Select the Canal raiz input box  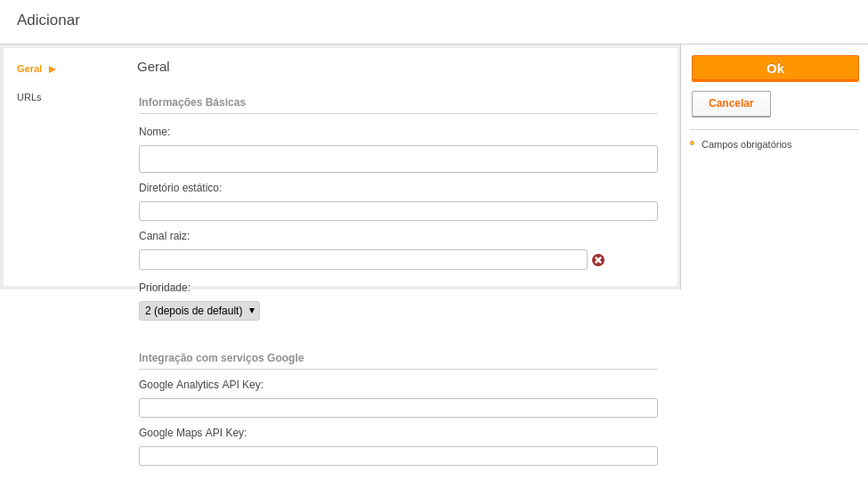click(x=362, y=259)
